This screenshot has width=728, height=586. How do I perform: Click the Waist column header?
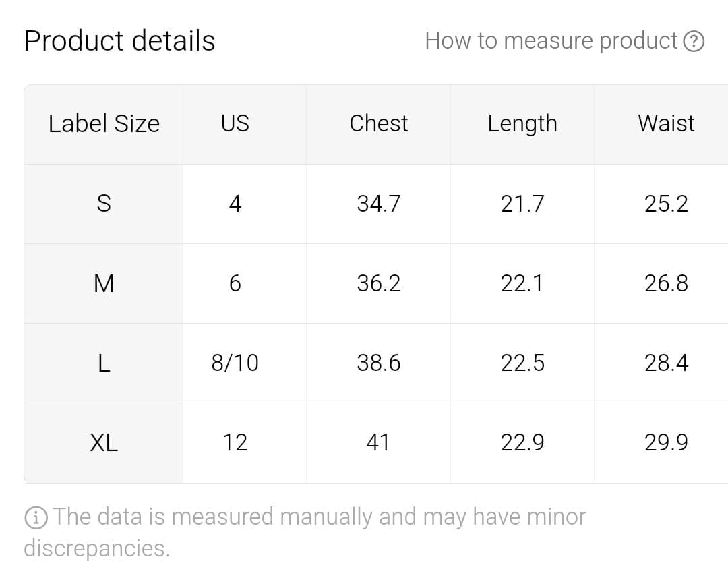tap(666, 123)
